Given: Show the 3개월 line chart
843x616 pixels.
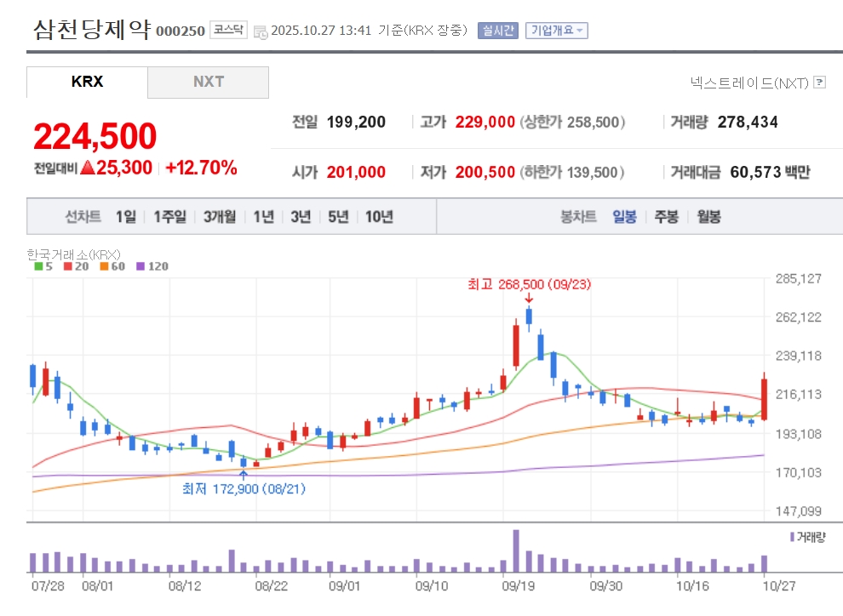Looking at the screenshot, I should tap(220, 216).
